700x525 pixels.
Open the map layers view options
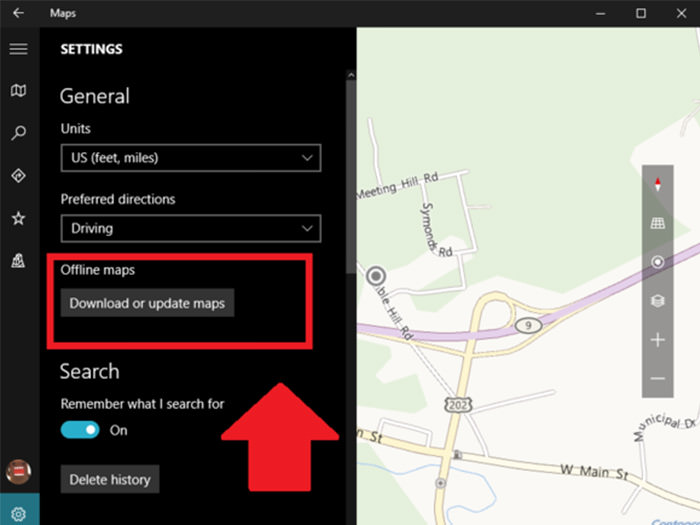[x=657, y=300]
